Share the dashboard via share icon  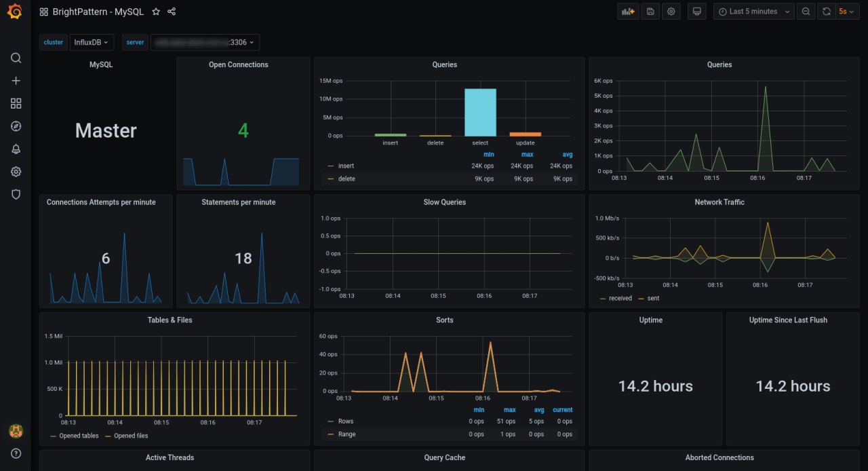(172, 12)
